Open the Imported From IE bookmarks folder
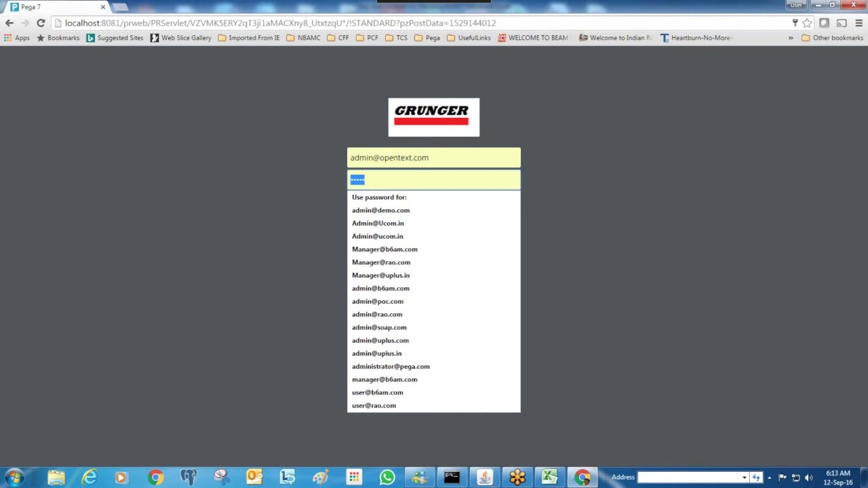The image size is (868, 488). pos(248,38)
